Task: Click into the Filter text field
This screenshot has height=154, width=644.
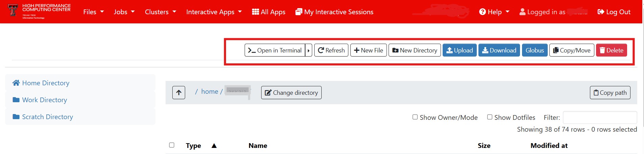Action: pyautogui.click(x=599, y=117)
